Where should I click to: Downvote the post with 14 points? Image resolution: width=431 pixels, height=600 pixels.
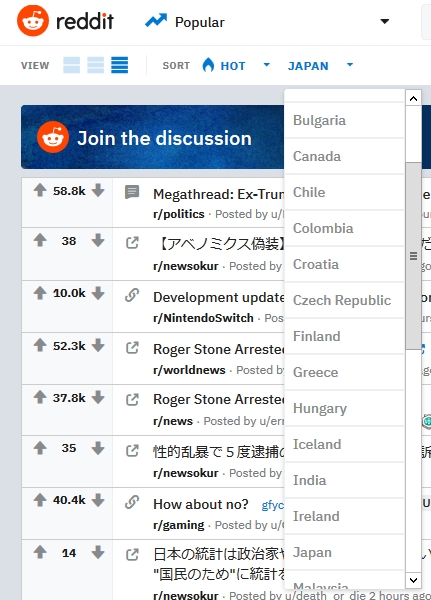[x=98, y=553]
